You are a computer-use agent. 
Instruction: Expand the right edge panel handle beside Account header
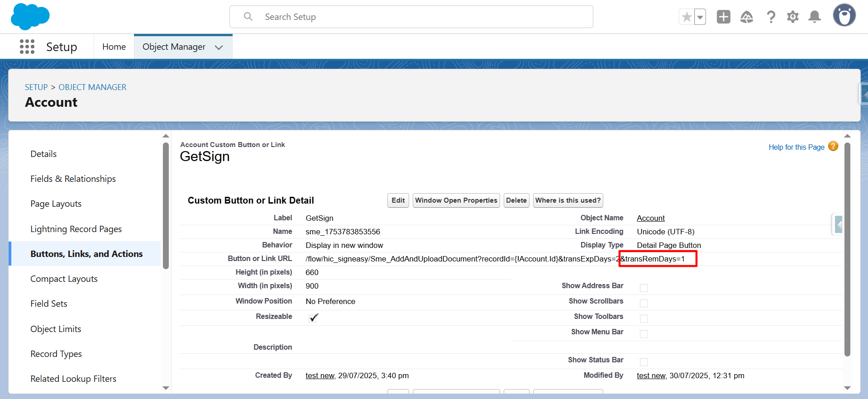pyautogui.click(x=863, y=95)
